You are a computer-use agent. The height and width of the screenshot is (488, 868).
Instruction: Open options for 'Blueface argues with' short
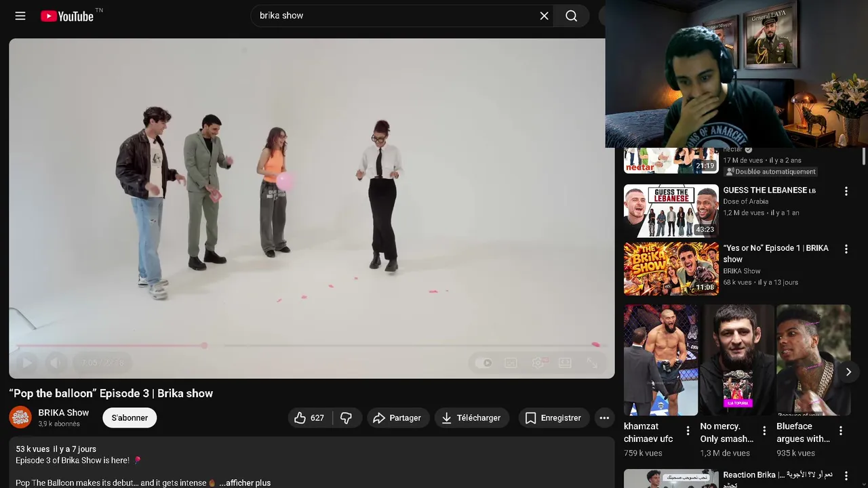click(x=841, y=430)
